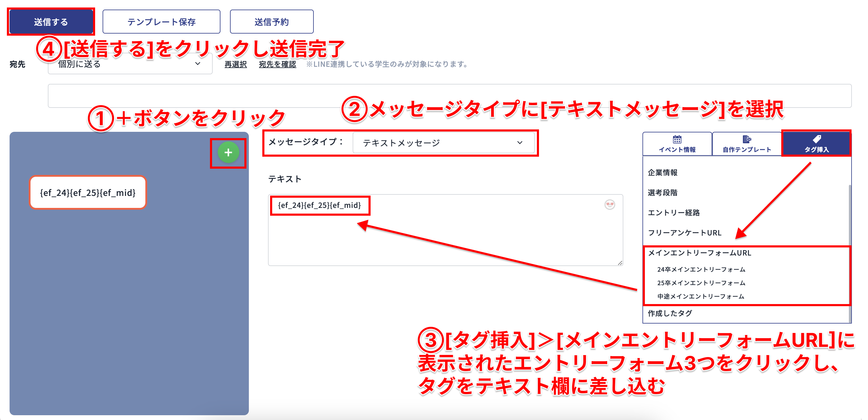Insert the 24卒メインエントリーフォーム tag
Screen dimensions: 868x420
(701, 270)
